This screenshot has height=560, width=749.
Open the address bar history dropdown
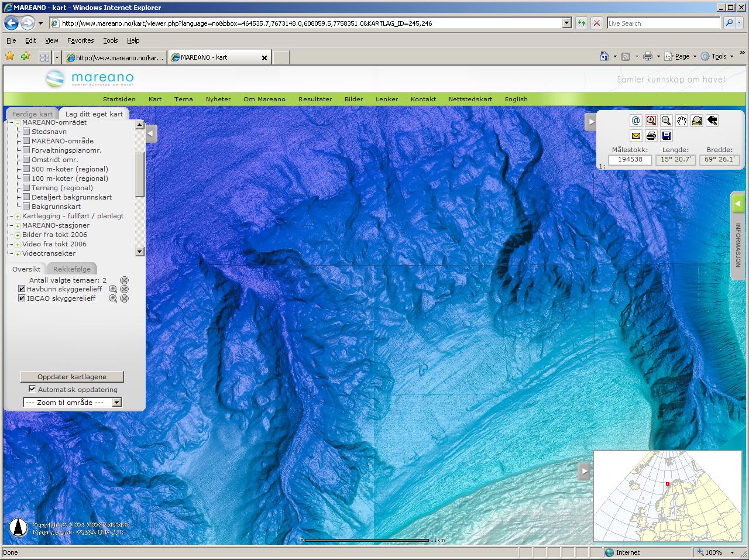tap(566, 23)
